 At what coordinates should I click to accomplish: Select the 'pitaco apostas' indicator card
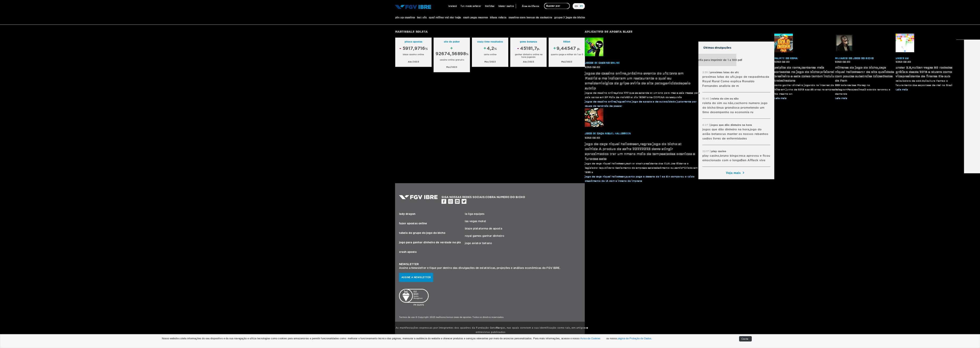pyautogui.click(x=413, y=52)
